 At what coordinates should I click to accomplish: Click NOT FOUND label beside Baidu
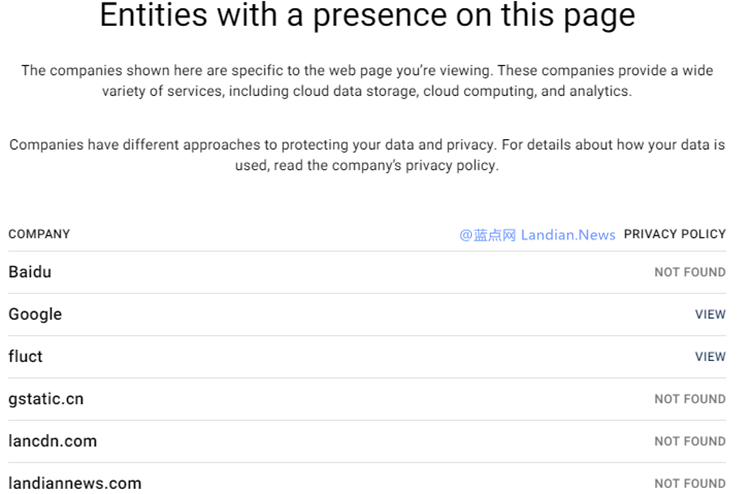(690, 272)
